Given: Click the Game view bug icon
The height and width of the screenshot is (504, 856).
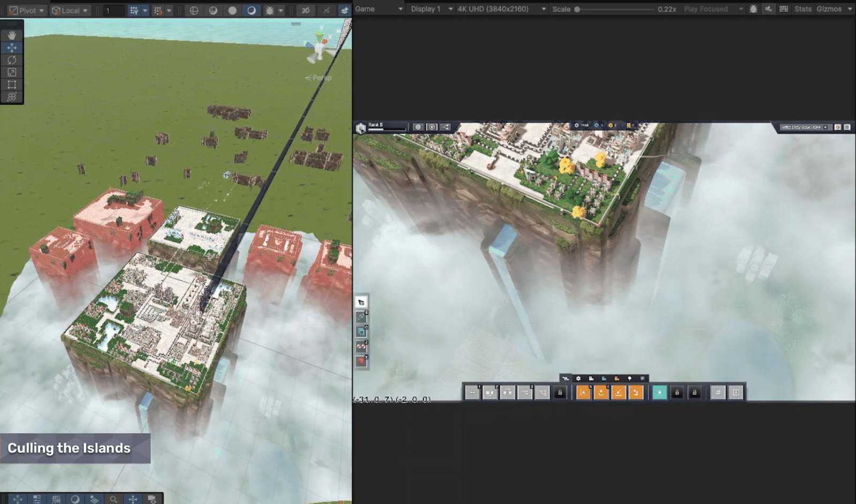Looking at the screenshot, I should (x=753, y=9).
